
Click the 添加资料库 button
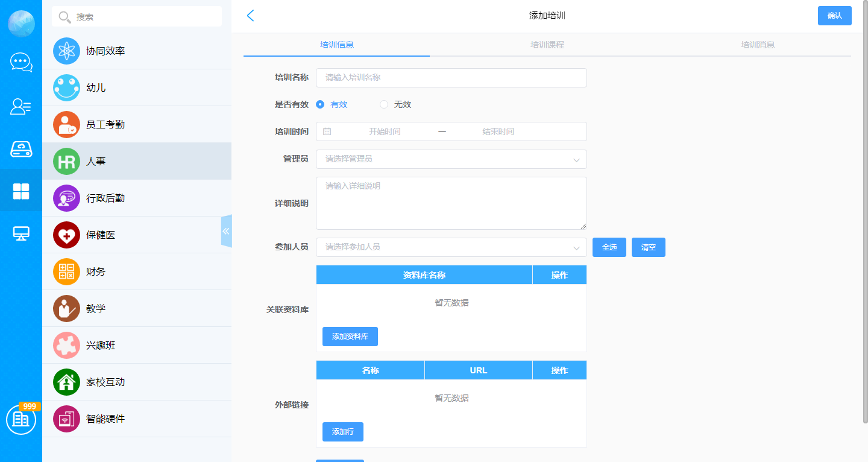click(350, 337)
